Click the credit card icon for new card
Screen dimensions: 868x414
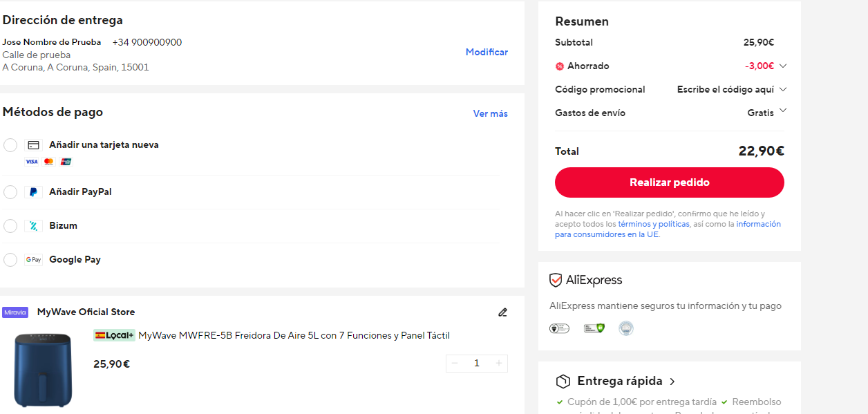click(x=33, y=145)
